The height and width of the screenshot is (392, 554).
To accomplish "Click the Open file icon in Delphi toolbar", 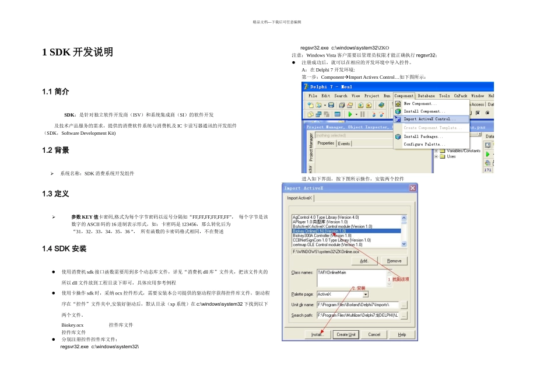I will pyautogui.click(x=318, y=105).
